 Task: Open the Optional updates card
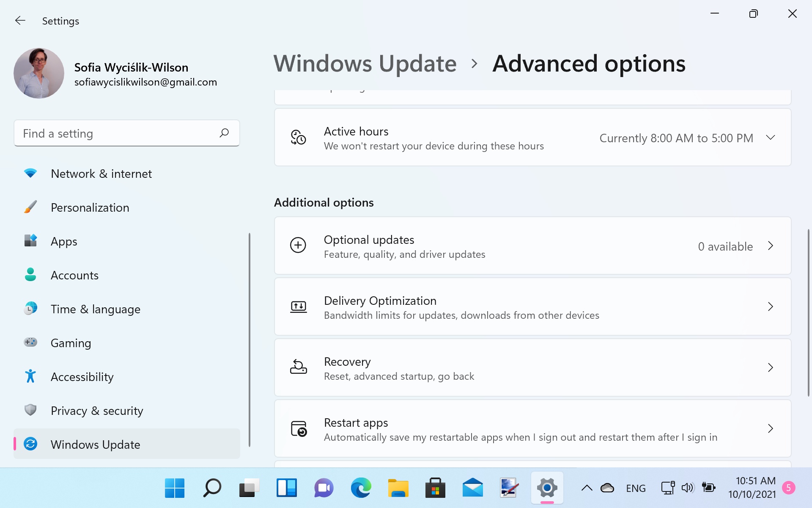pos(532,246)
